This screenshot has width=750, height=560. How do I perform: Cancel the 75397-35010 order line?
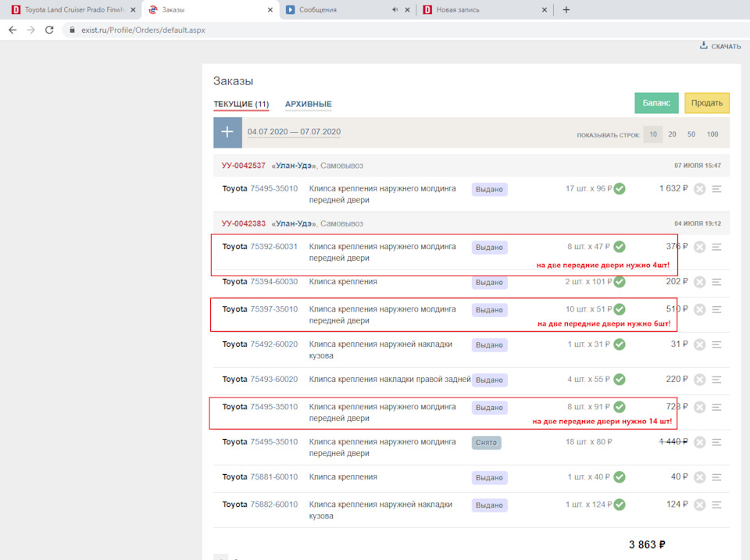[700, 310]
